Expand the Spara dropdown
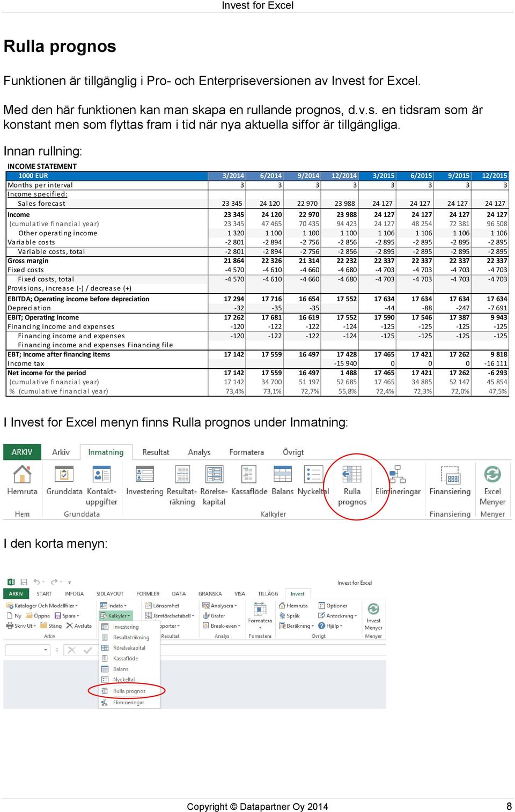Image resolution: width=515 pixels, height=812 pixels. pos(67,616)
